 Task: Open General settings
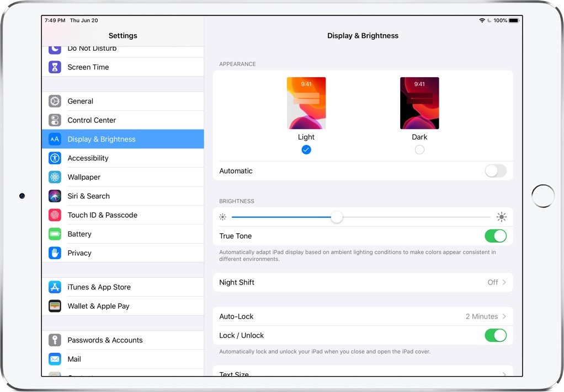123,101
